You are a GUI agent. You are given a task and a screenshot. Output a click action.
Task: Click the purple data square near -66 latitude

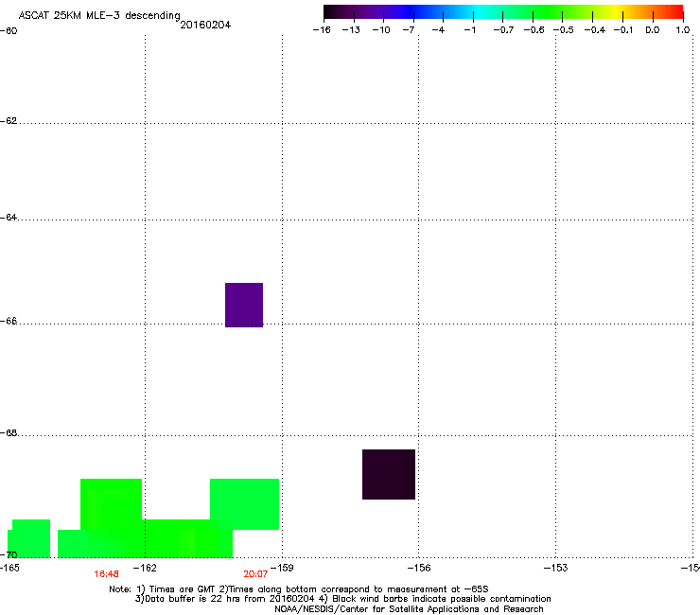(x=244, y=305)
